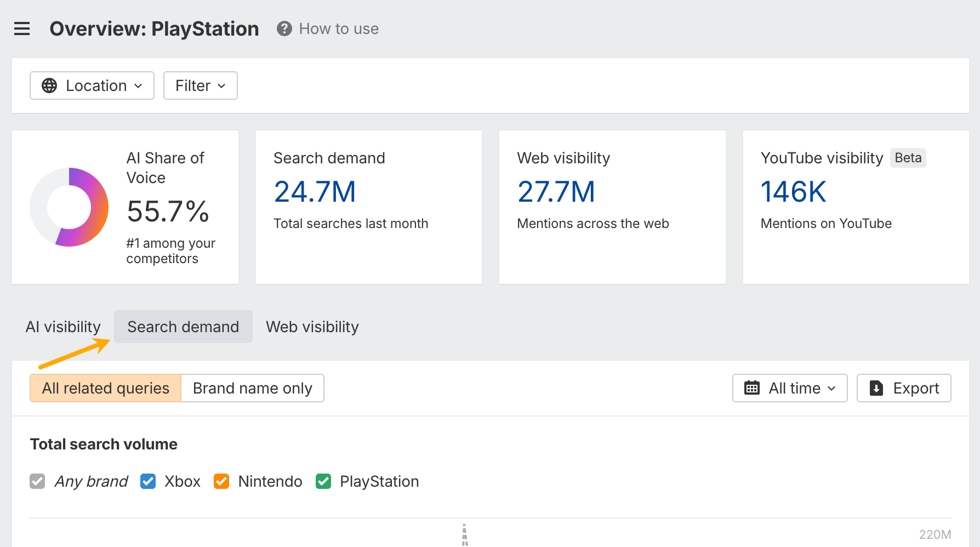The width and height of the screenshot is (980, 547).
Task: Switch to the Web visibility tab
Action: click(312, 327)
